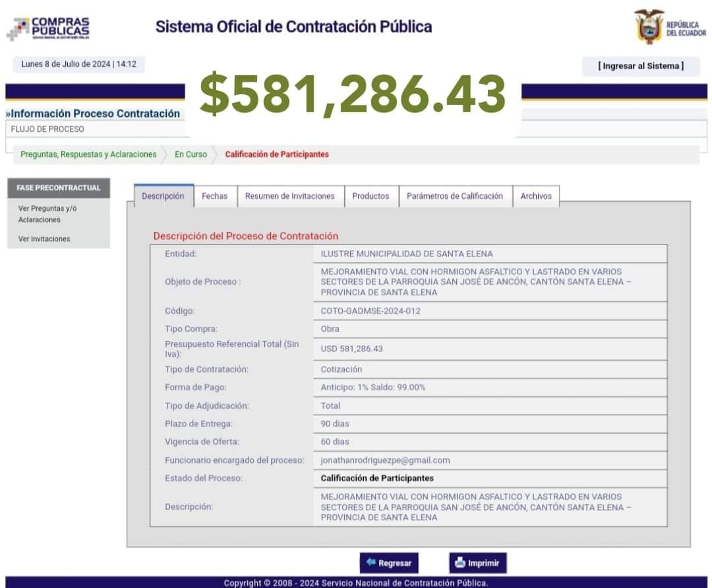Select the En Curso process step
The width and height of the screenshot is (712, 588).
coord(191,154)
